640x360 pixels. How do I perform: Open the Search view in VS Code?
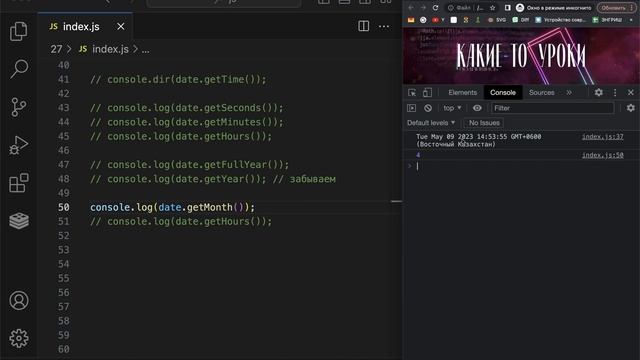coord(19,69)
